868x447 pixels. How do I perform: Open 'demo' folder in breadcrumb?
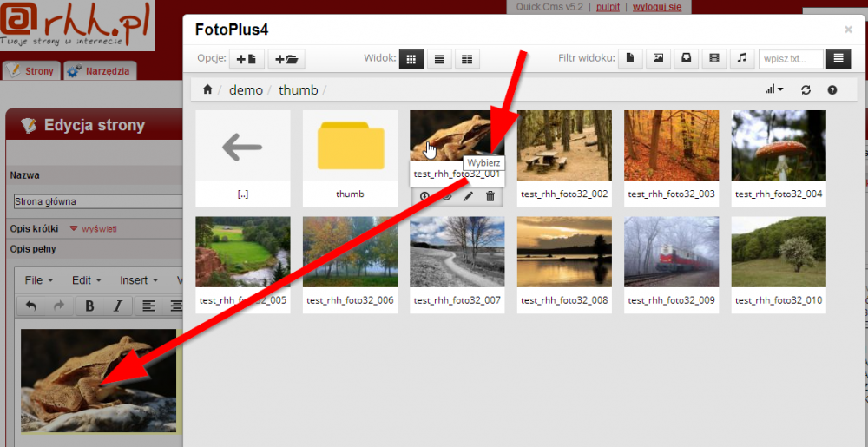tap(246, 89)
